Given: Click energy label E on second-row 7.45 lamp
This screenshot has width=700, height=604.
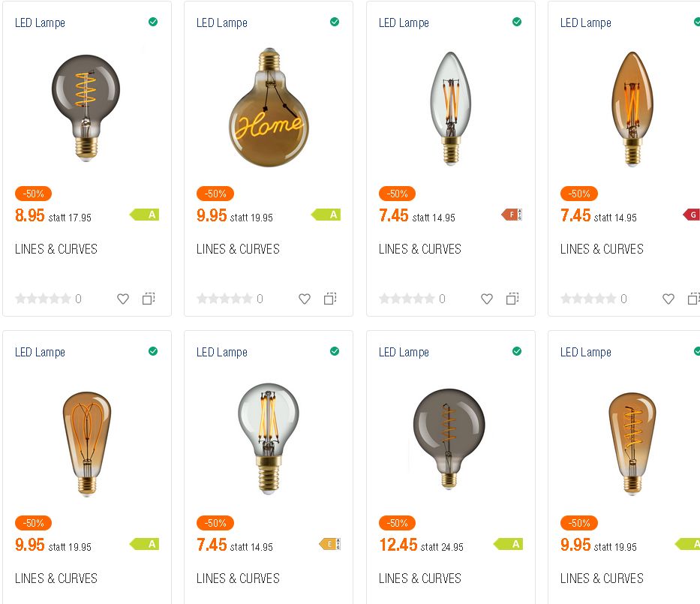Looking at the screenshot, I should click(329, 545).
